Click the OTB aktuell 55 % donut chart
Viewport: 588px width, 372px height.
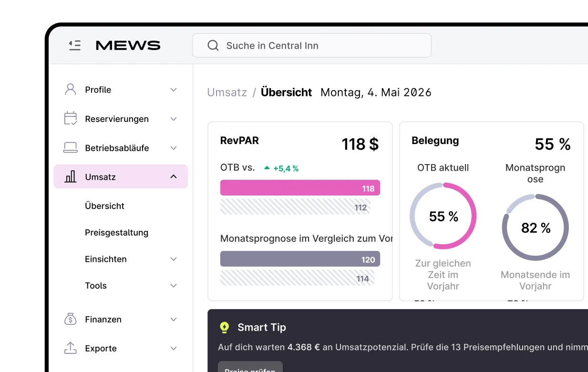443,216
